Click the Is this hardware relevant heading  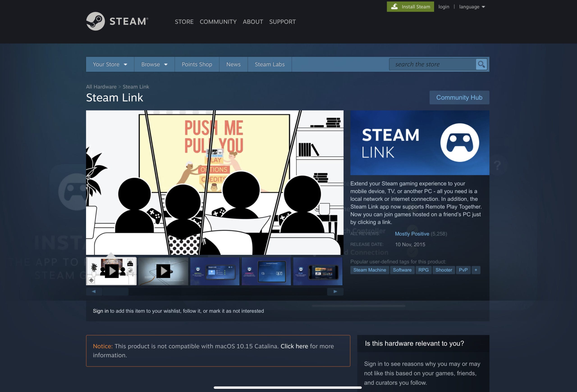pos(414,343)
